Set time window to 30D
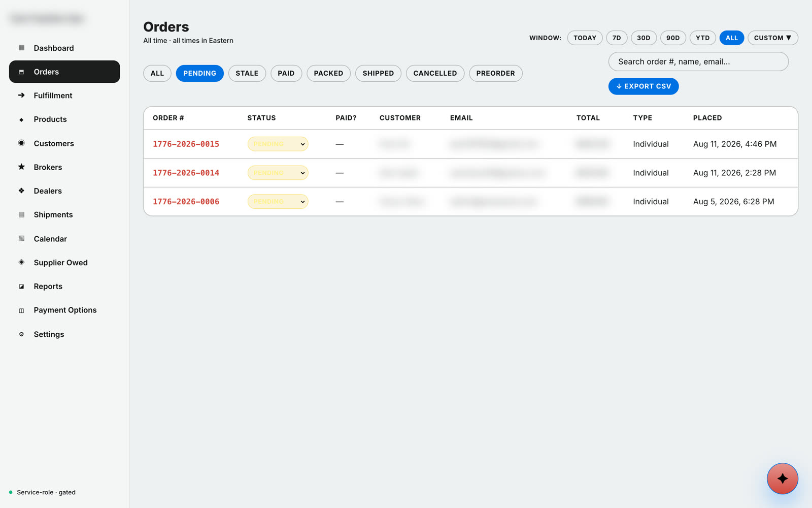Viewport: 812px width, 508px height. click(644, 38)
